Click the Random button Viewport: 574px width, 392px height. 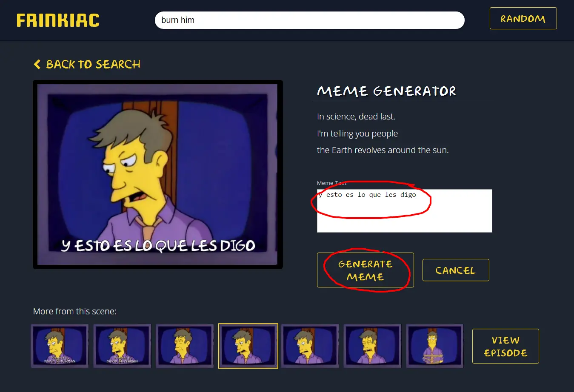[523, 18]
